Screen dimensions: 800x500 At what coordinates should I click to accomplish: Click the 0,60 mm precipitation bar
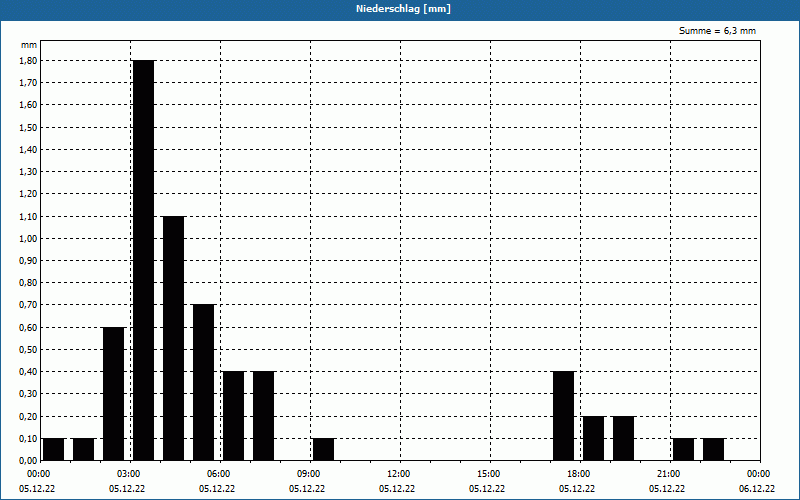coord(113,394)
